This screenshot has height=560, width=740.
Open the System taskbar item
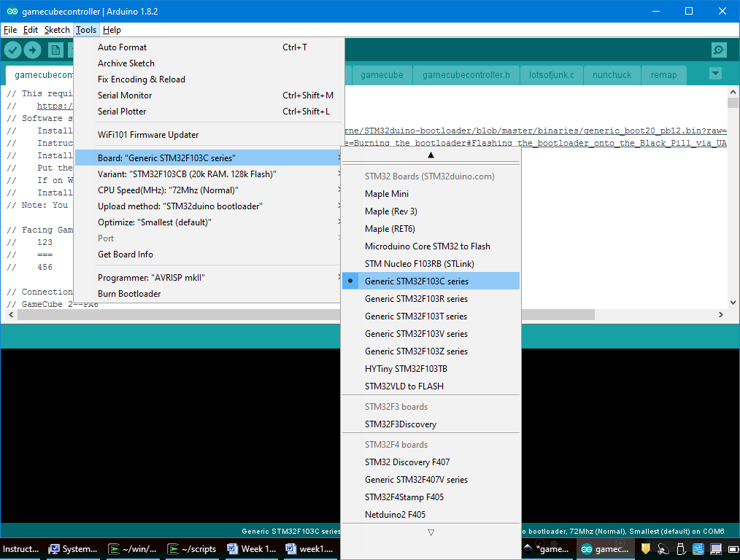point(74,548)
